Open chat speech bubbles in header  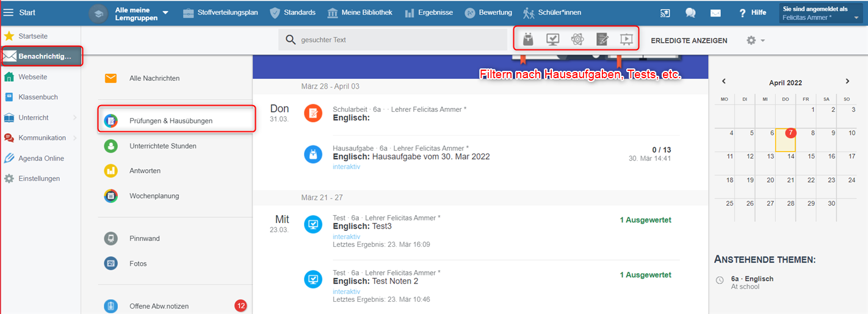(x=690, y=13)
